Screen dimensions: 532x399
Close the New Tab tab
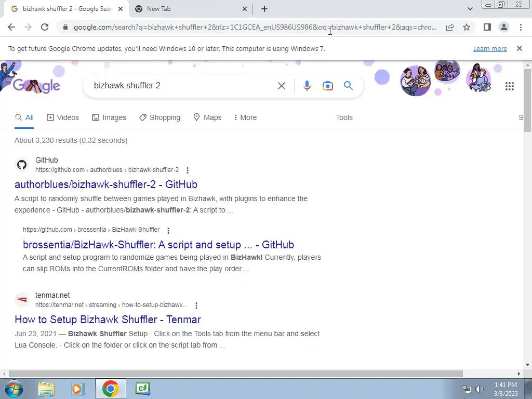(x=245, y=9)
